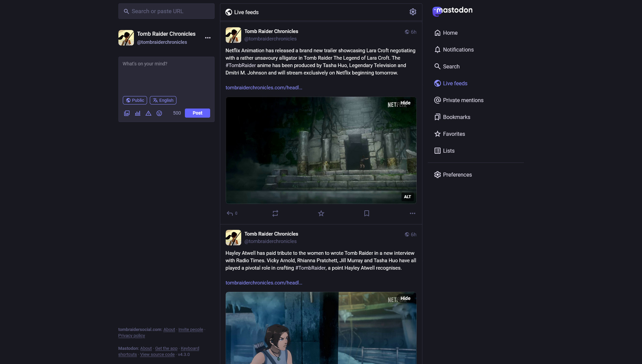Open the emoji picker in compose box
The width and height of the screenshot is (642, 364).
click(159, 113)
